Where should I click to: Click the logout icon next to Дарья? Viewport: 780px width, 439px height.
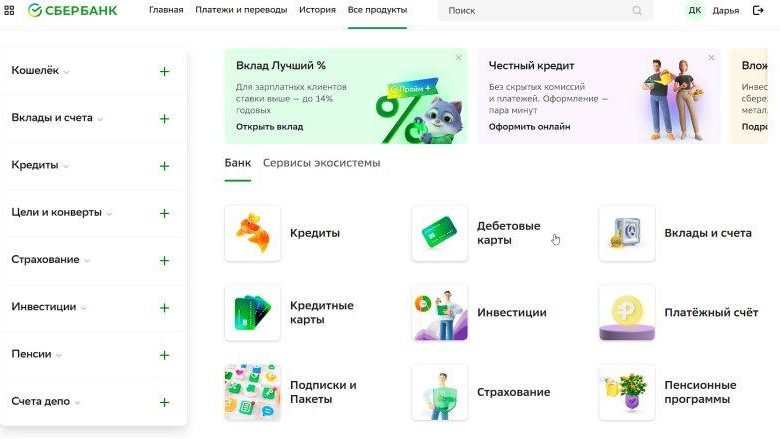point(758,10)
